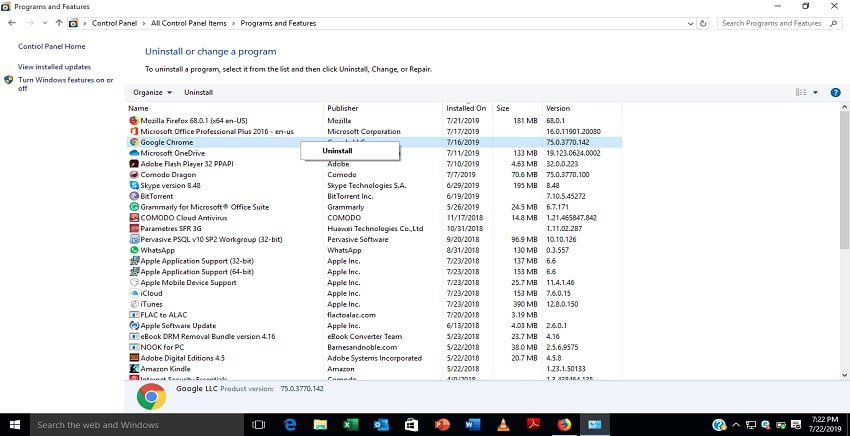Click the scroll down arrow of program list
The image size is (850, 436).
tap(844, 375)
